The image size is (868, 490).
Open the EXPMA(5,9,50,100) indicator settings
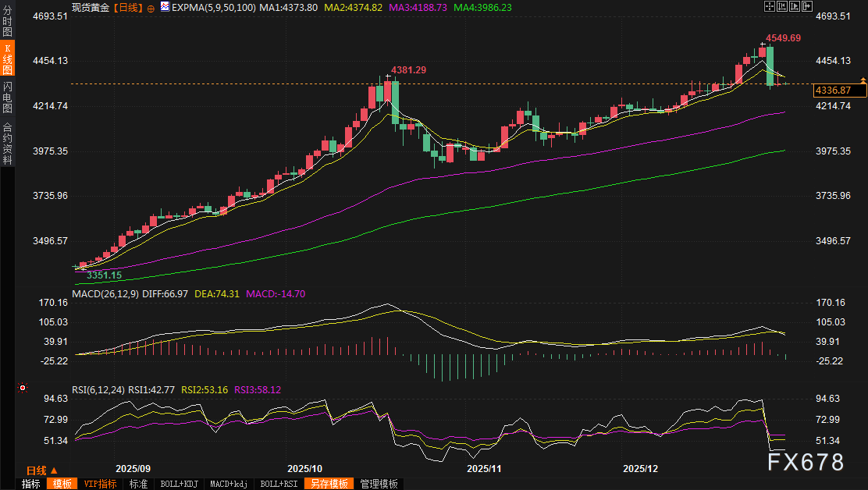point(212,7)
